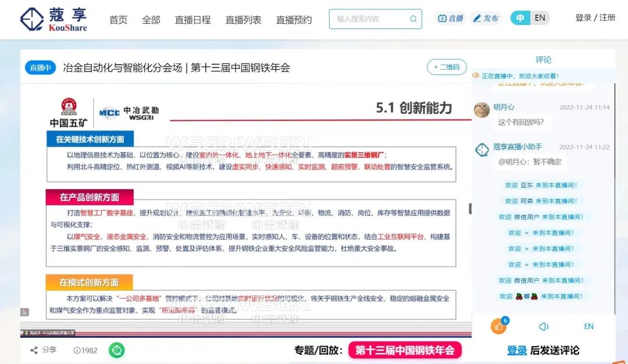Click 蔻享直播小助手 avatar icon
Viewport: 628px width, 364px height.
482,150
